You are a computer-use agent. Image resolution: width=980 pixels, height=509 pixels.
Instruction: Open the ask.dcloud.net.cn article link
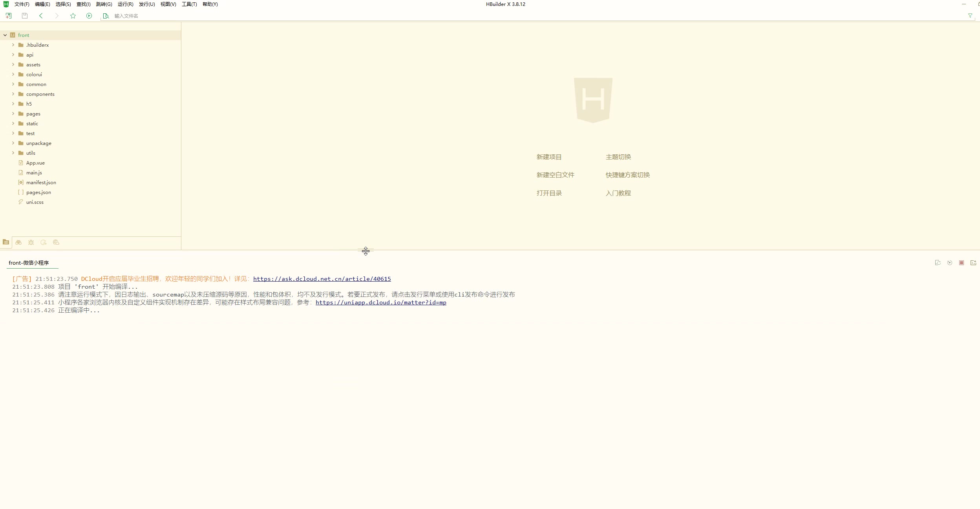(322, 279)
